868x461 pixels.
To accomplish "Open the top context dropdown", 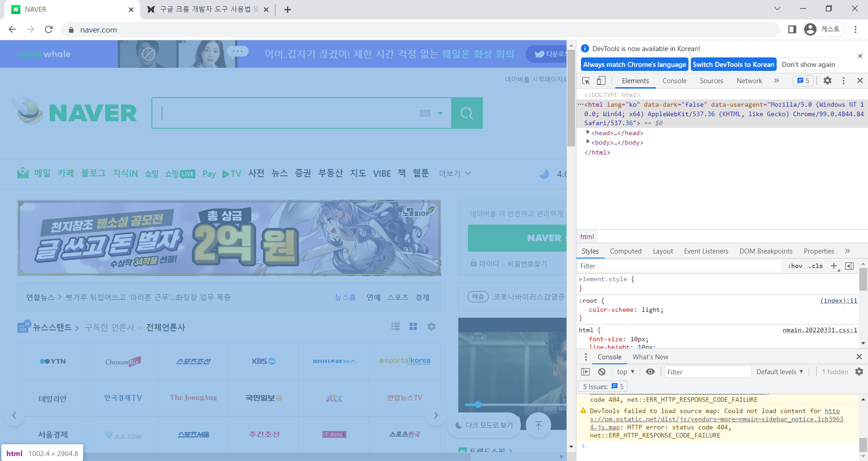I will point(626,372).
